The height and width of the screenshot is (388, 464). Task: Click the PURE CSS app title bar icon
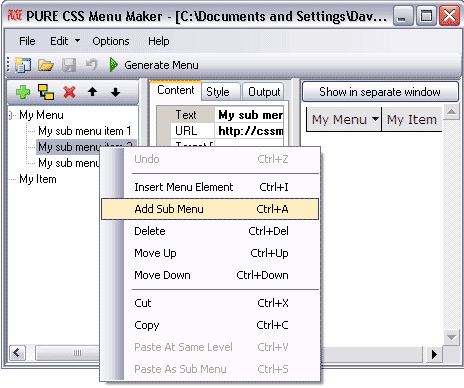[x=15, y=16]
